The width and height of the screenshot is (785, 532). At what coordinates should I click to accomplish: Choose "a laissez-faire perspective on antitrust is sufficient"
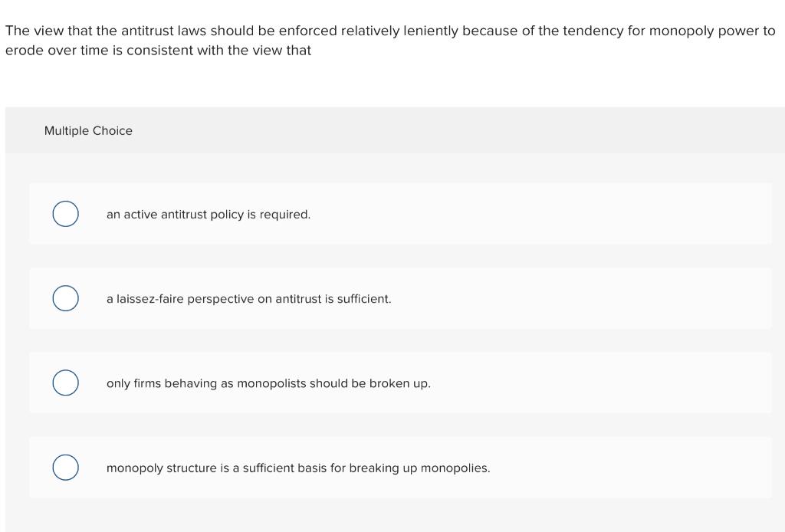65,298
